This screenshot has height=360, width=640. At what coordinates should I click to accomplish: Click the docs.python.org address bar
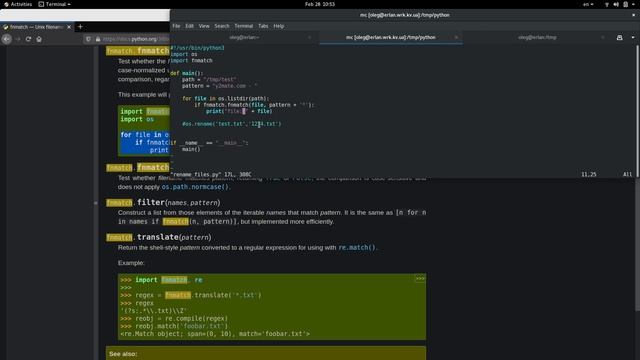135,39
